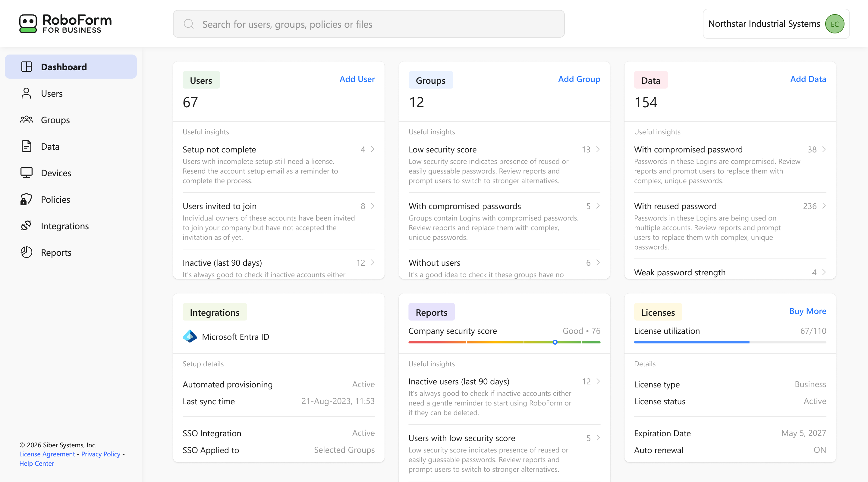
Task: Click the Integrations plug icon in sidebar
Action: [26, 226]
